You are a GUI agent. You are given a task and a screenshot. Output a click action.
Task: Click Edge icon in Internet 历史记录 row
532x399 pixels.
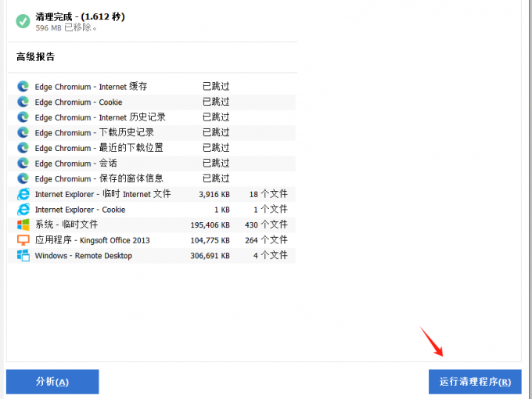pos(23,117)
